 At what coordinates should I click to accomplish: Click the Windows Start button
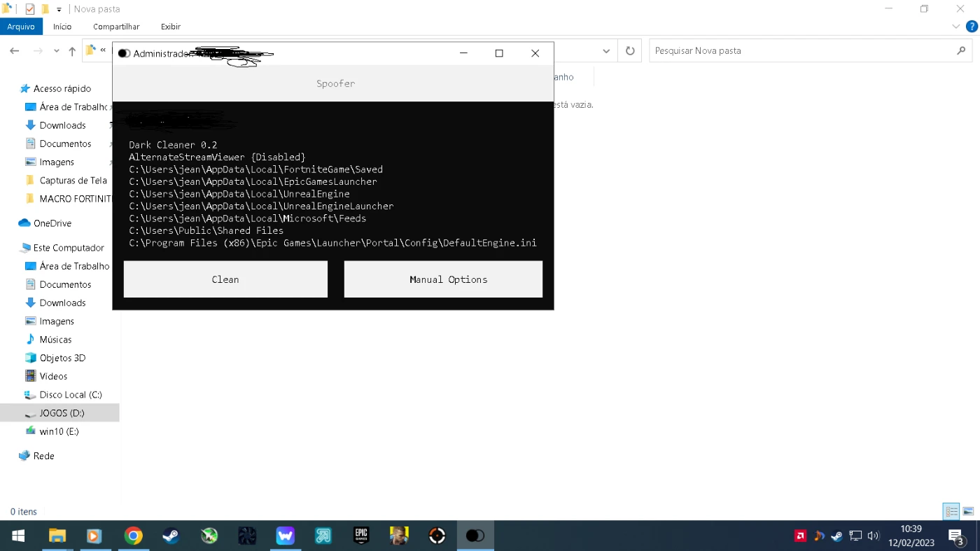coord(18,536)
